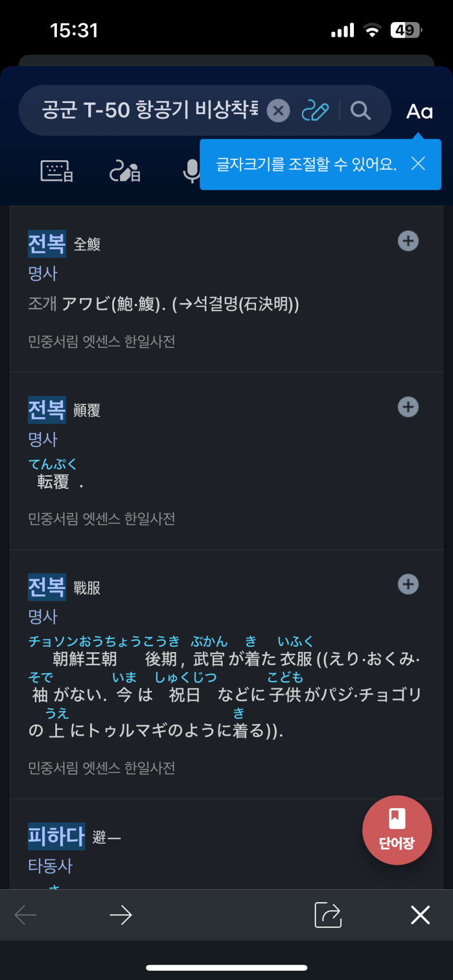Select the keyboard input mode icon
Viewport: 453px width, 980px height.
[x=57, y=171]
